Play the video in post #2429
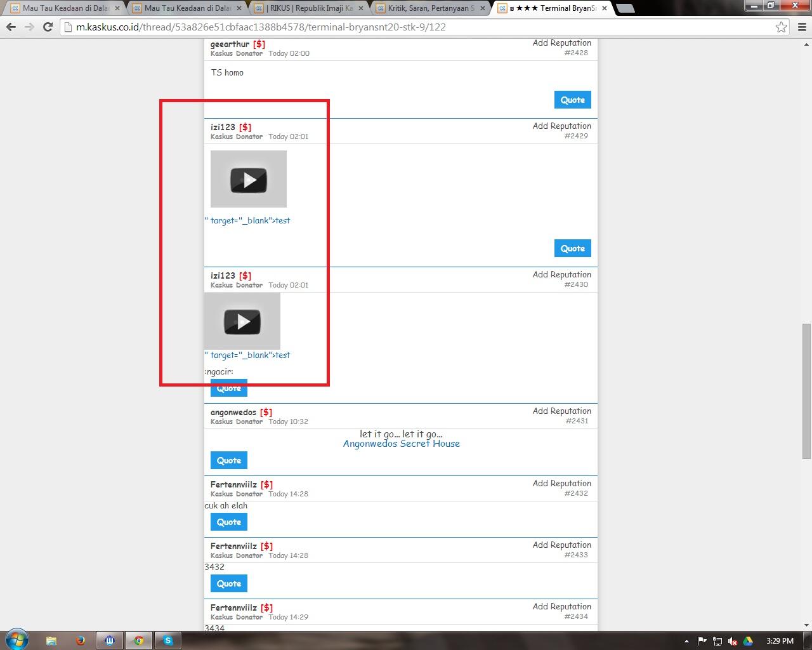The width and height of the screenshot is (812, 650). pos(249,180)
